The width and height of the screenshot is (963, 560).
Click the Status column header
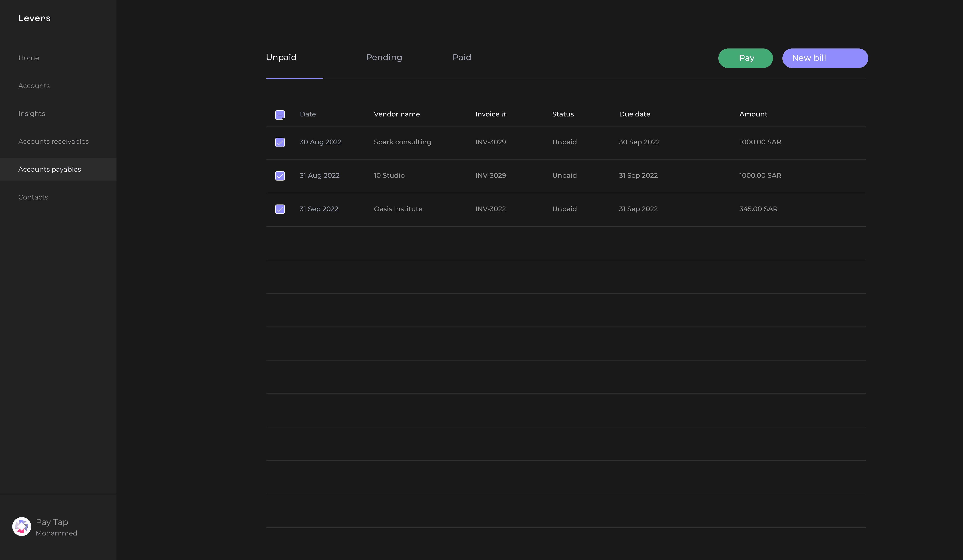[x=563, y=114]
